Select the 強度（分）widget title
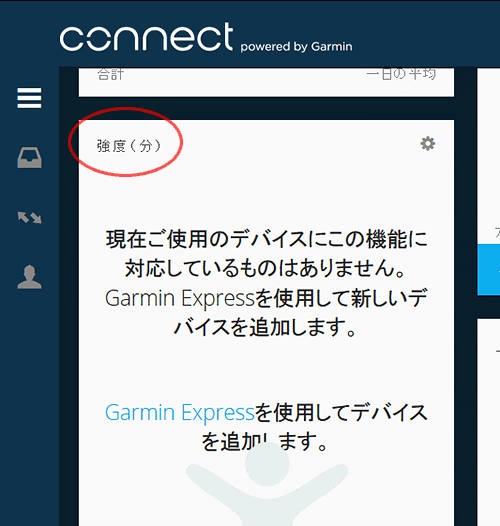Viewport: 500px width, 526px height. (129, 146)
